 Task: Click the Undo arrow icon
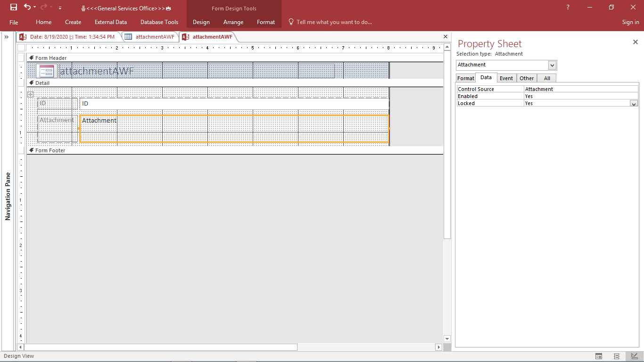[27, 7]
